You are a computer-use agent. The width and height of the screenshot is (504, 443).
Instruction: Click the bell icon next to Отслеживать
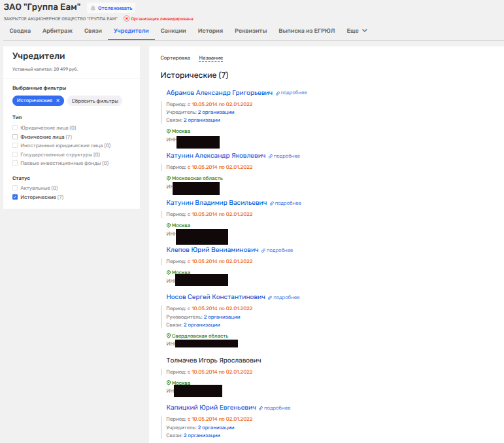click(x=92, y=8)
